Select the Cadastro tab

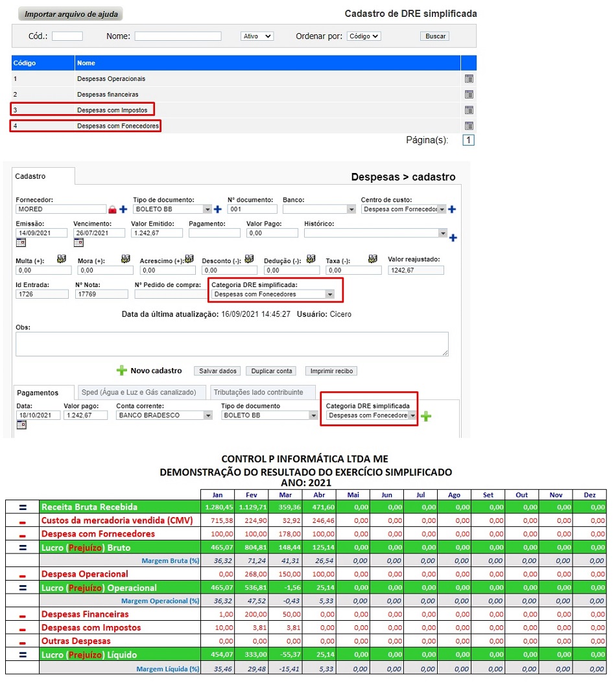click(43, 176)
